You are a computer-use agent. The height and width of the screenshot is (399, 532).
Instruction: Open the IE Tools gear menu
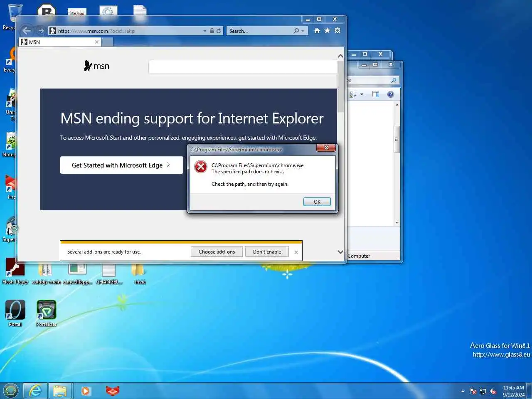pyautogui.click(x=337, y=31)
